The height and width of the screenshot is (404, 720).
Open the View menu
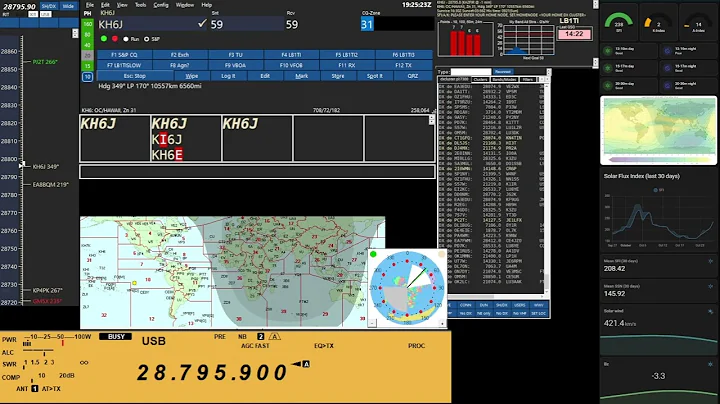(x=122, y=5)
